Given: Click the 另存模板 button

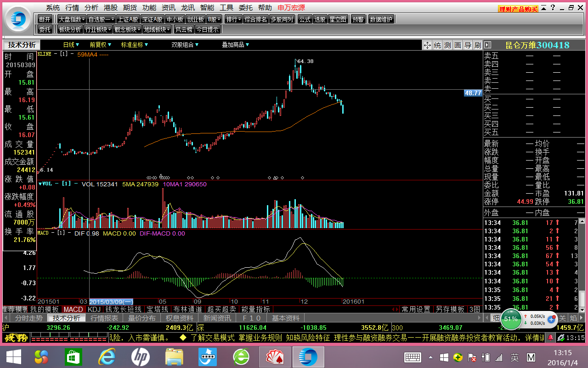Looking at the screenshot, I should coord(450,309).
